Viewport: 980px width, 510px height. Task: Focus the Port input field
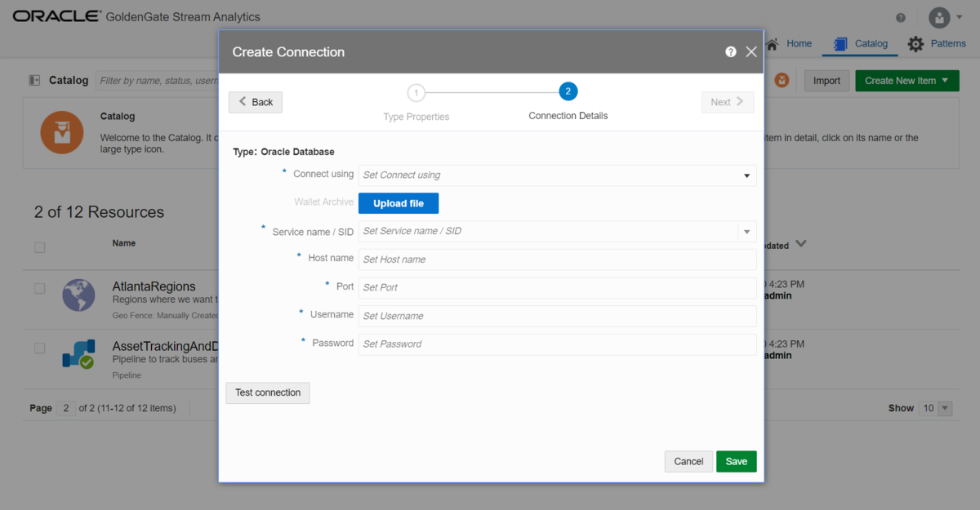click(x=557, y=287)
